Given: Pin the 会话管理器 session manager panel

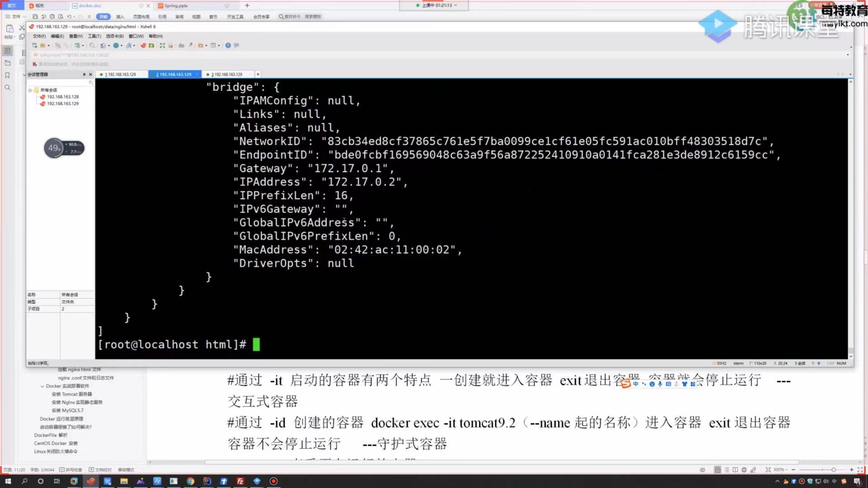Looking at the screenshot, I should 84,75.
